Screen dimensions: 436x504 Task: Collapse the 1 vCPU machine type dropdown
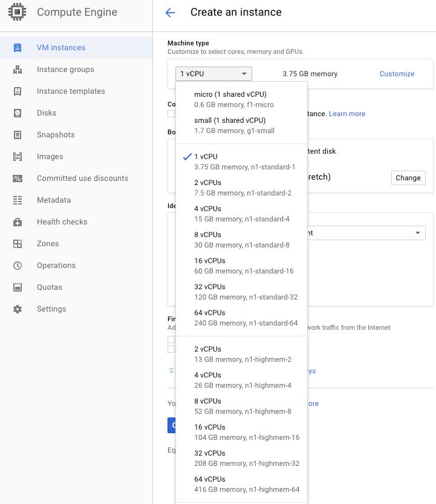point(213,74)
